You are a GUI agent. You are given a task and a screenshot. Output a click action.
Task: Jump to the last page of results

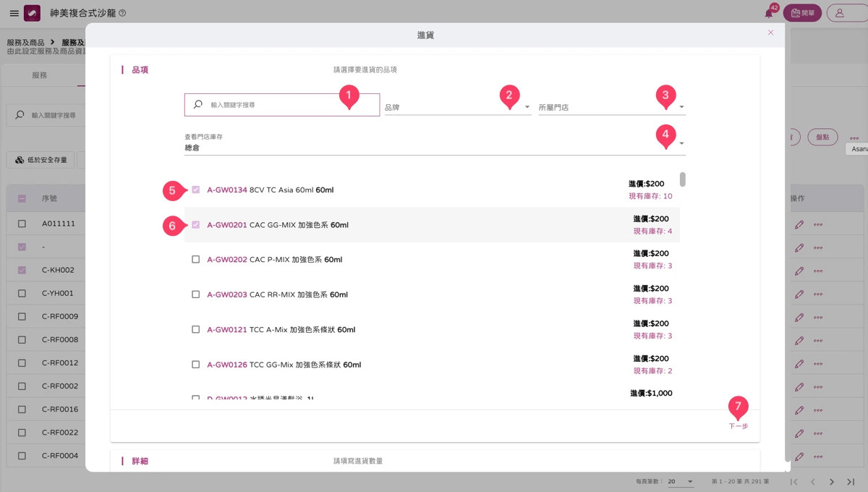click(851, 482)
